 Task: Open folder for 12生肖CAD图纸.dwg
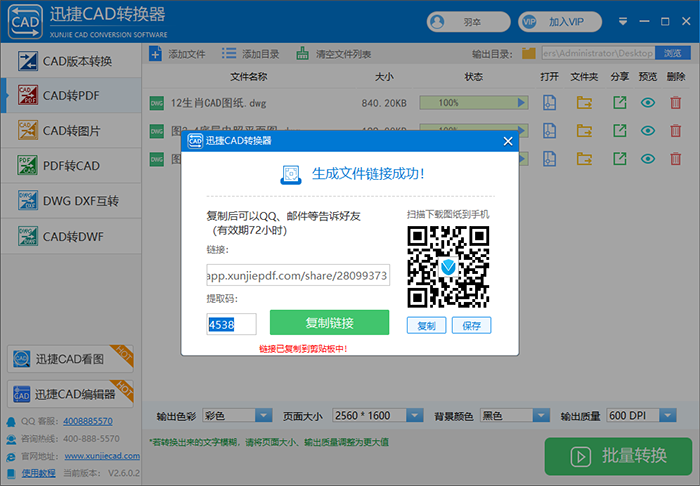(x=584, y=103)
